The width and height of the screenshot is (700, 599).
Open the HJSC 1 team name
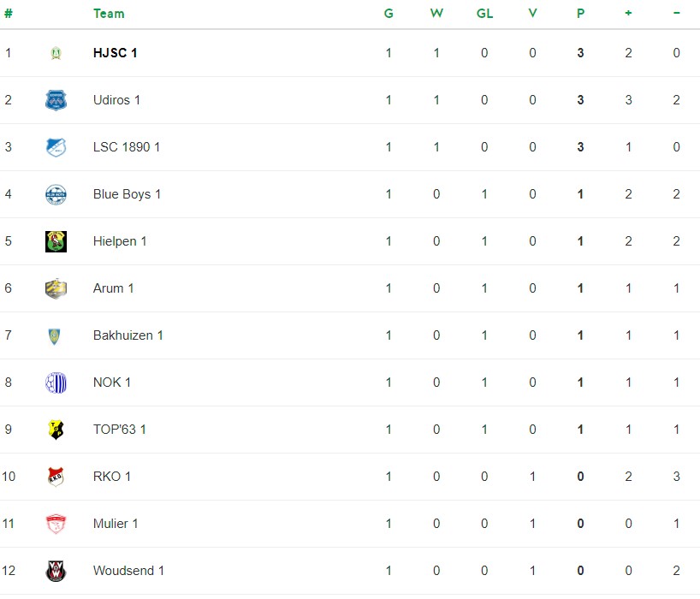click(x=116, y=53)
